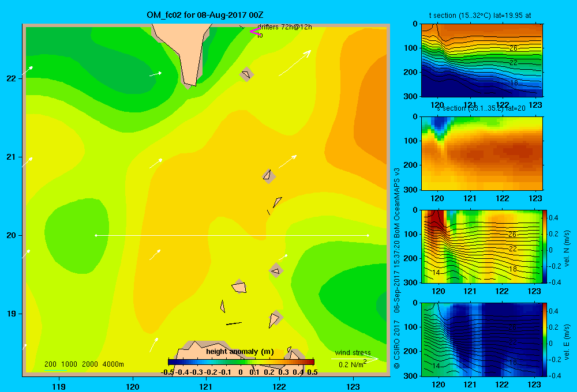This screenshot has height=392, width=577.
Task: Click the "wind stress" legend label
Action: (x=353, y=352)
